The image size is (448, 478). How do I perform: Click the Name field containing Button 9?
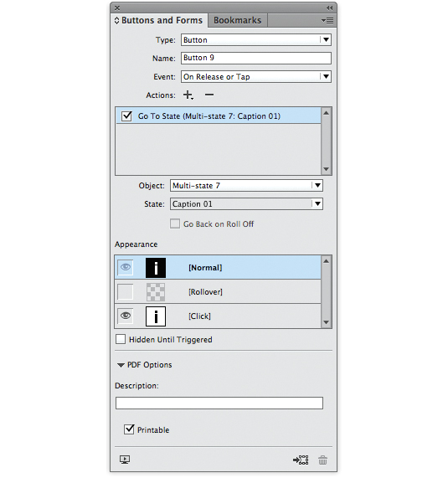click(x=256, y=59)
